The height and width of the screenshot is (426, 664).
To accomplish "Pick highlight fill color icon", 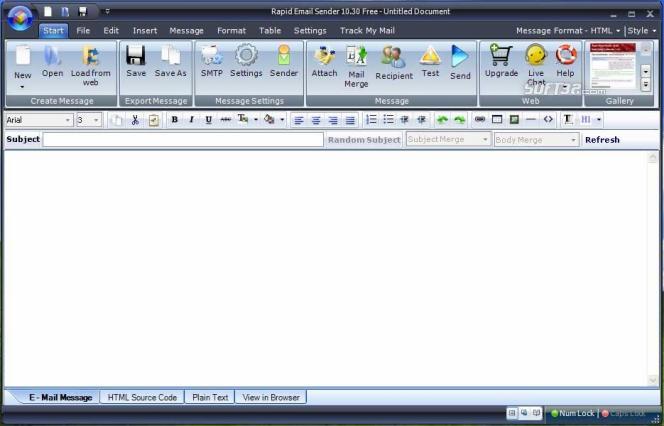I will coord(269,119).
